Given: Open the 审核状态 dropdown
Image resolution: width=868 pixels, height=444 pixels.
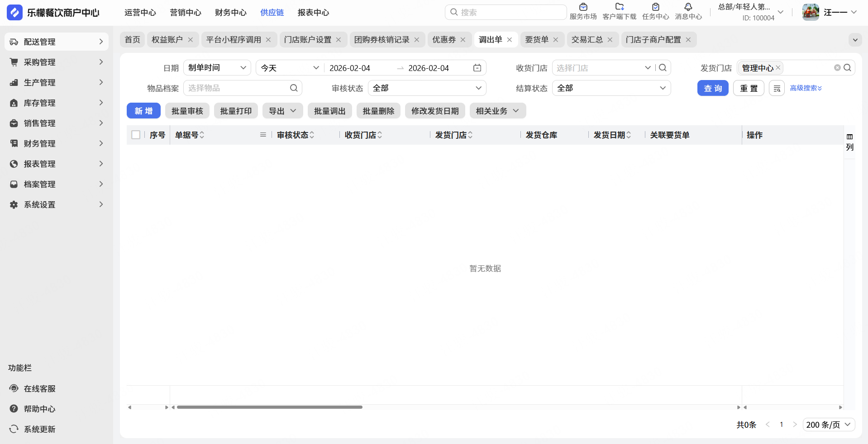Looking at the screenshot, I should tap(427, 88).
